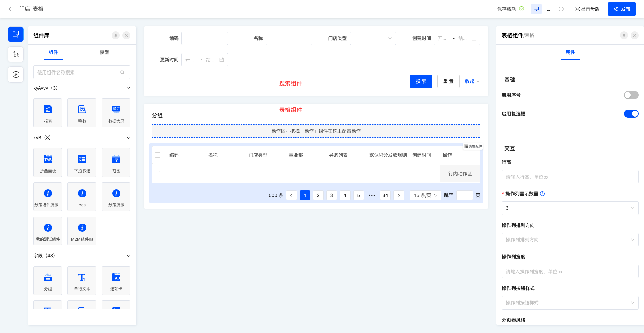Switch to the 模型 tab
The width and height of the screenshot is (644, 333).
[x=104, y=53]
